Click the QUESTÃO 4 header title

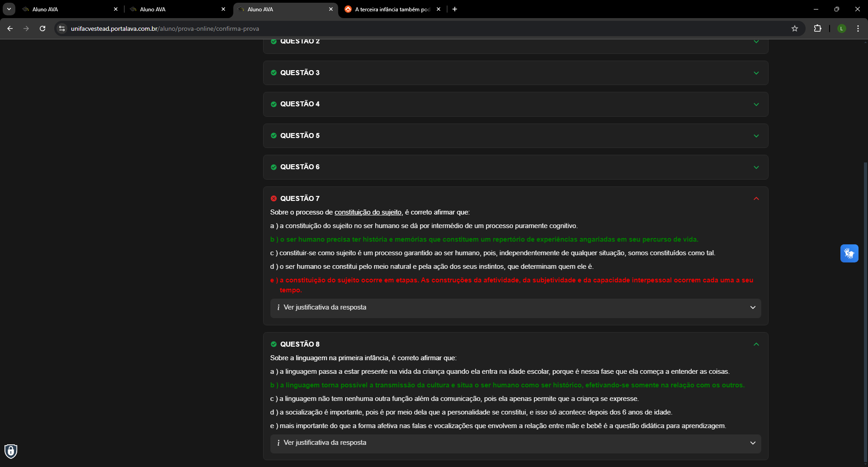[300, 104]
